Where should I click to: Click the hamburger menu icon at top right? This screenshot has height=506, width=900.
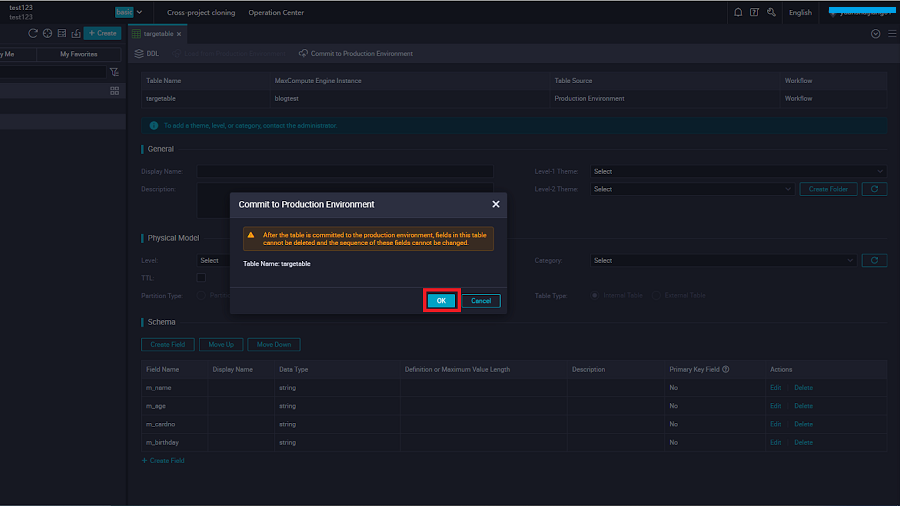[x=891, y=33]
